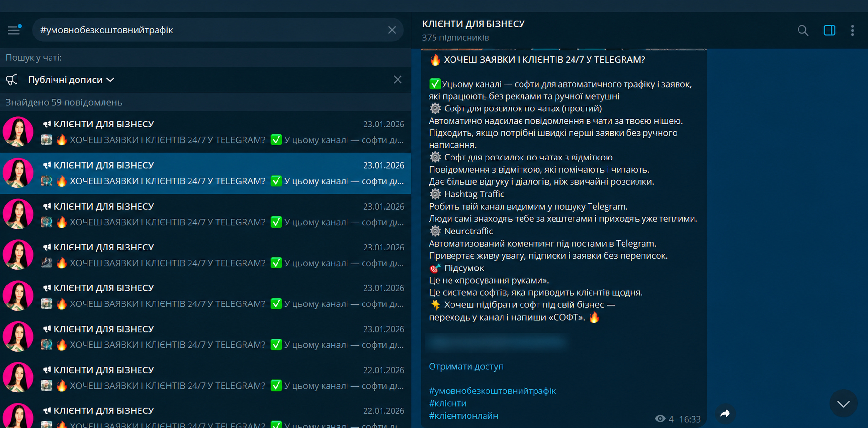Click the Neurotraffic text in the post
The height and width of the screenshot is (428, 868).
[x=469, y=231]
